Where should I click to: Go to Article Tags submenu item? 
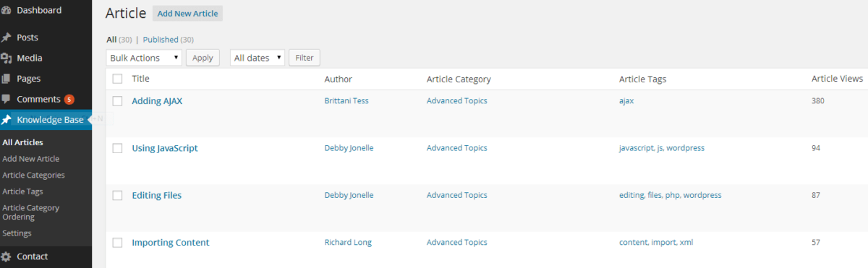(22, 191)
